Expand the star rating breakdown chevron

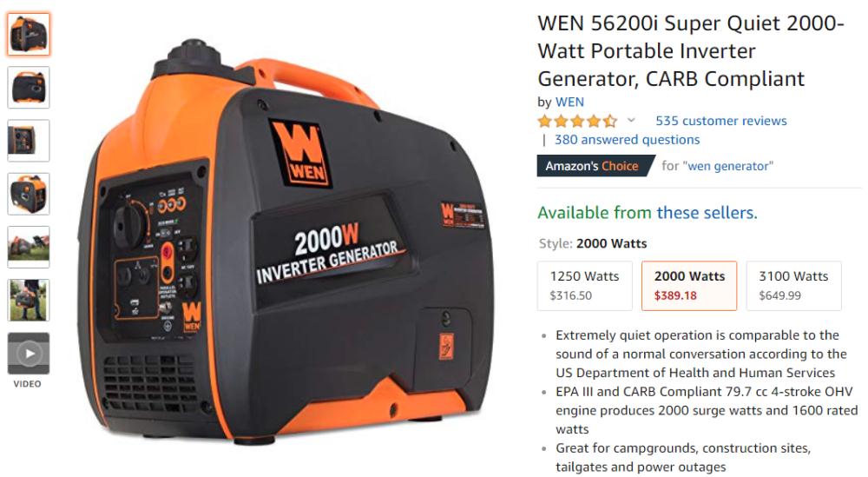(631, 120)
